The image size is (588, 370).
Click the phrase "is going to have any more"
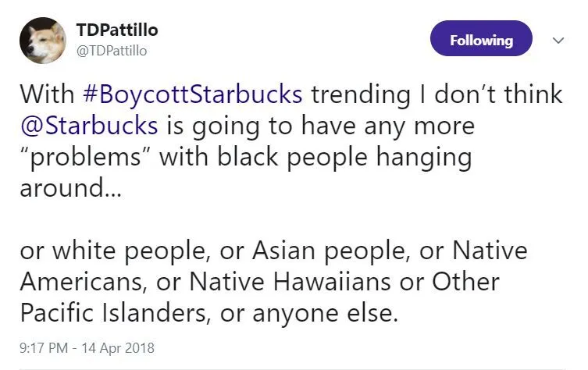point(322,126)
